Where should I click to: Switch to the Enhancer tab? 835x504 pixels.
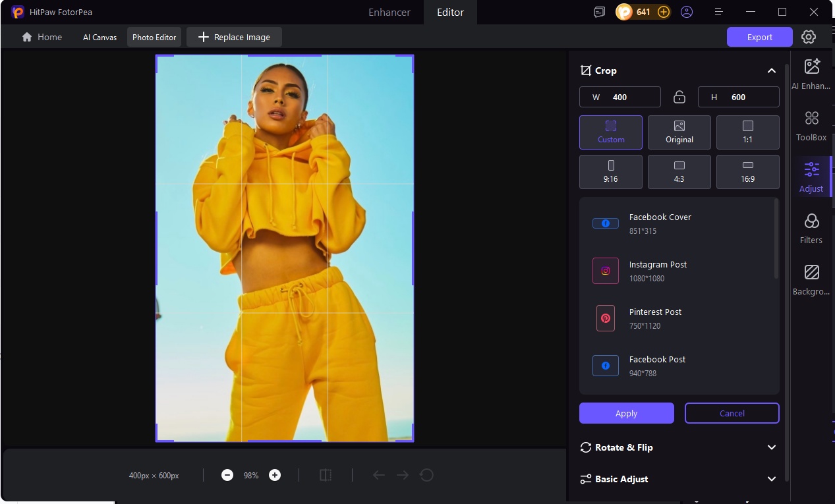[388, 12]
